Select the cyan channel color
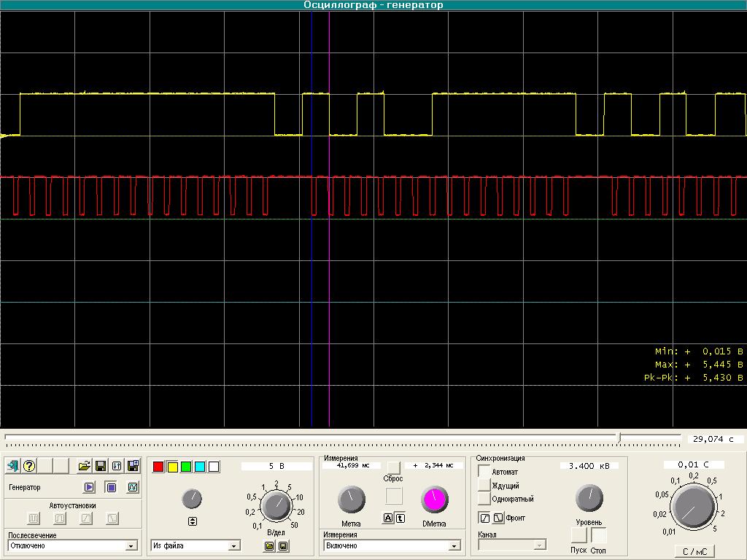 [200, 467]
